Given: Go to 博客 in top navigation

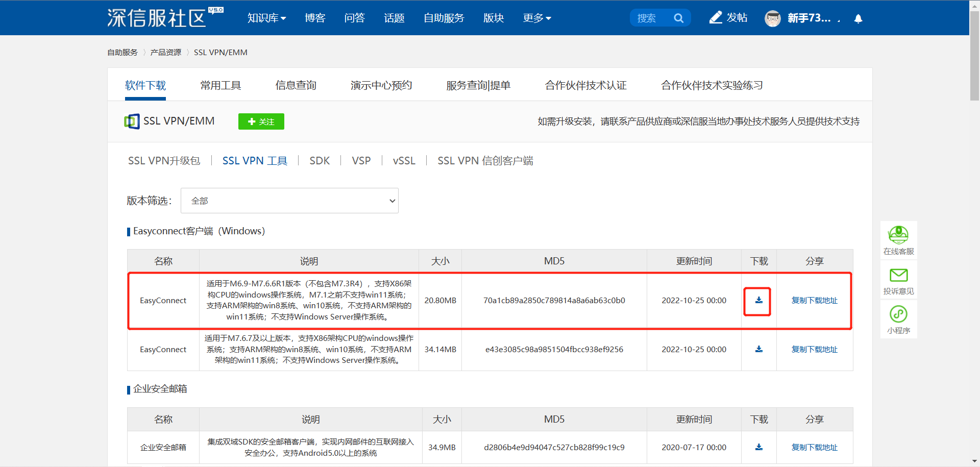Looking at the screenshot, I should pos(315,18).
